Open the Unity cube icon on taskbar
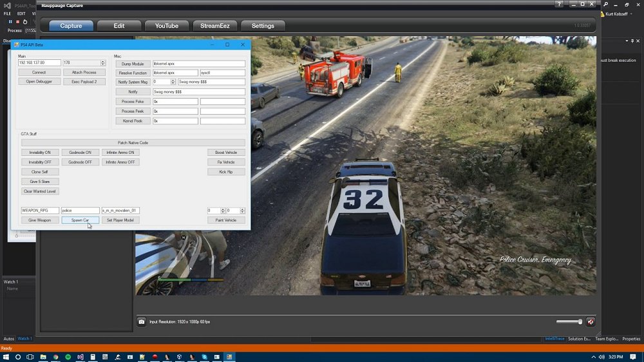This screenshot has width=644, height=362. coord(180,357)
